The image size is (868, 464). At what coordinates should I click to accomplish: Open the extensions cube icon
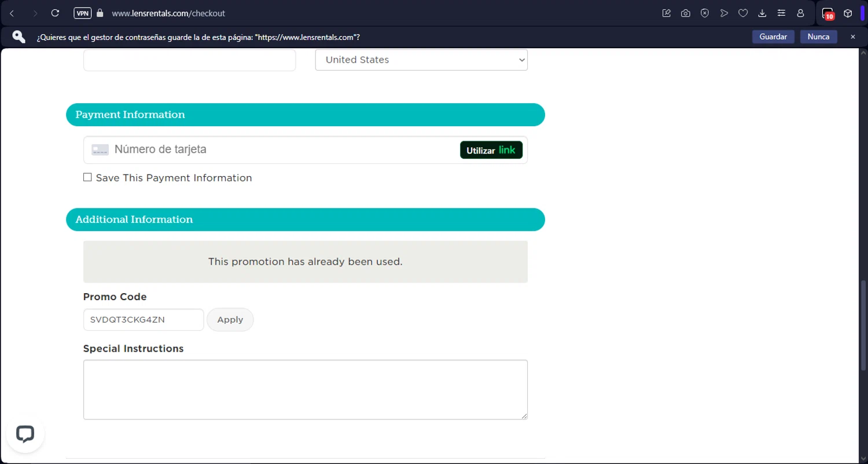[848, 13]
